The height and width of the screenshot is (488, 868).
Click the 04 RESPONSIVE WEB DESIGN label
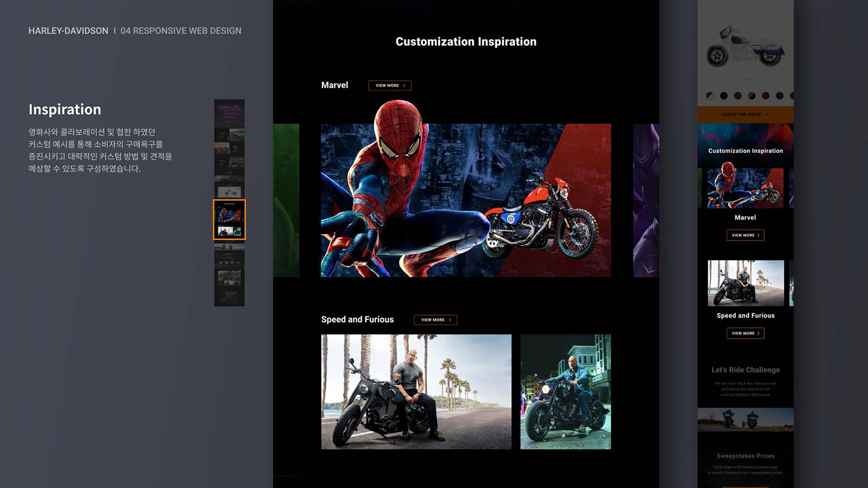(x=181, y=31)
